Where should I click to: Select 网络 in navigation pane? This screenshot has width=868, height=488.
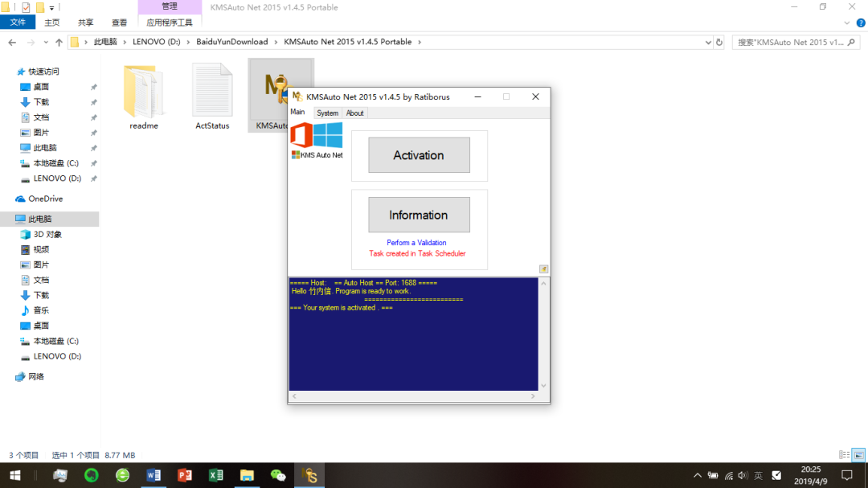[36, 377]
